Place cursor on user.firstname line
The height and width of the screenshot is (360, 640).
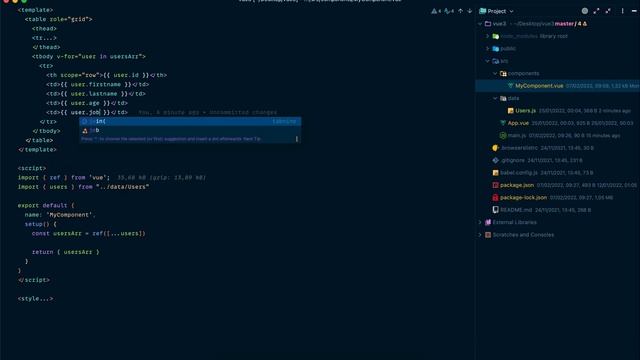point(98,84)
